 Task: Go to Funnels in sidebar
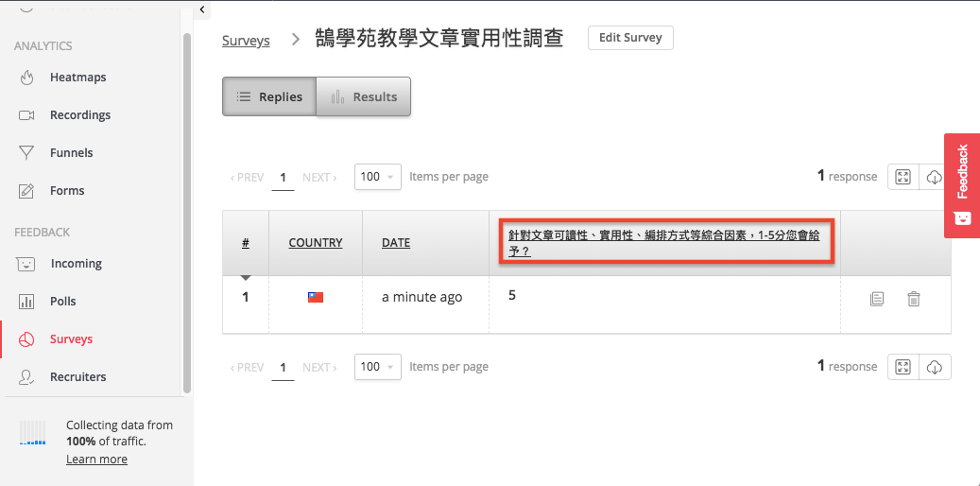pos(71,153)
